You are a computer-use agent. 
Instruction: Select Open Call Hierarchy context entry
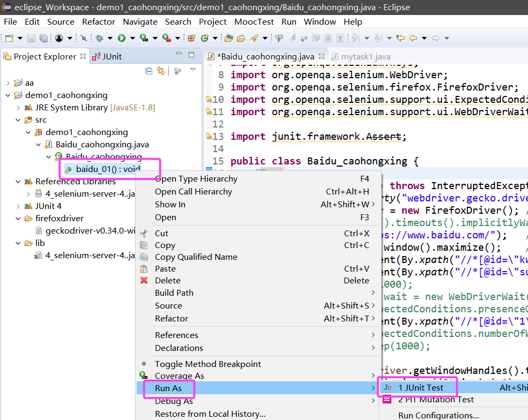[x=258, y=191]
